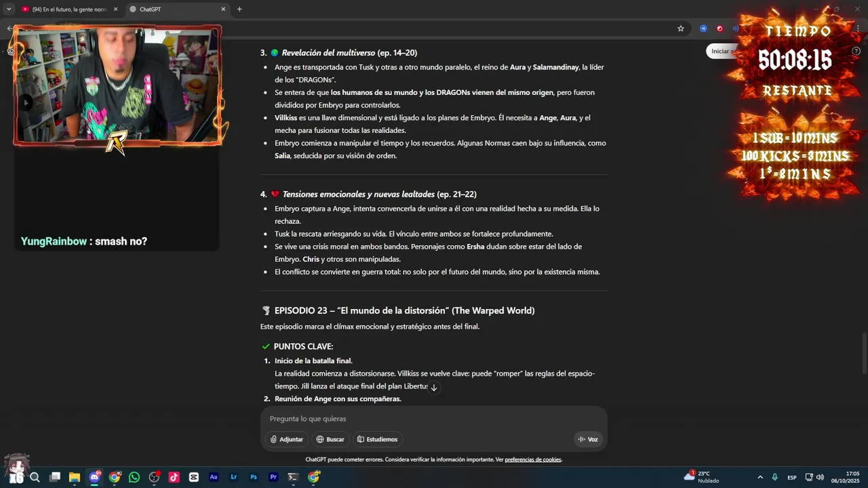Click the Estudiemos study button
The width and height of the screenshot is (868, 488).
click(378, 439)
